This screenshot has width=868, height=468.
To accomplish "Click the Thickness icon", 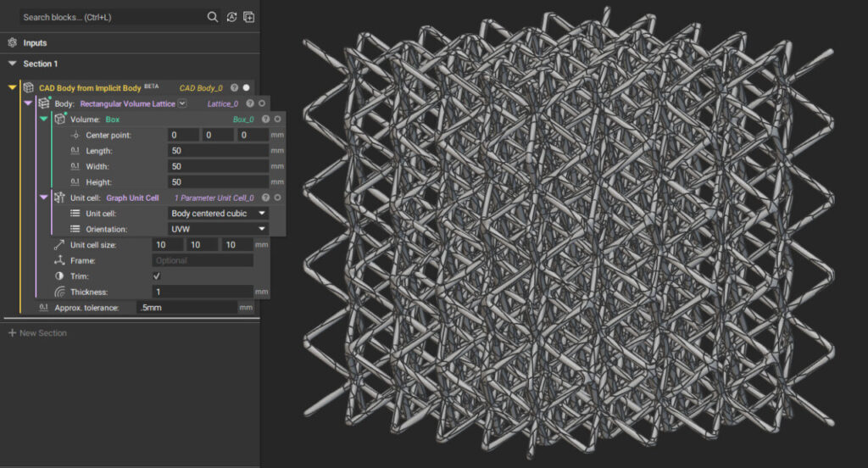I will [60, 292].
